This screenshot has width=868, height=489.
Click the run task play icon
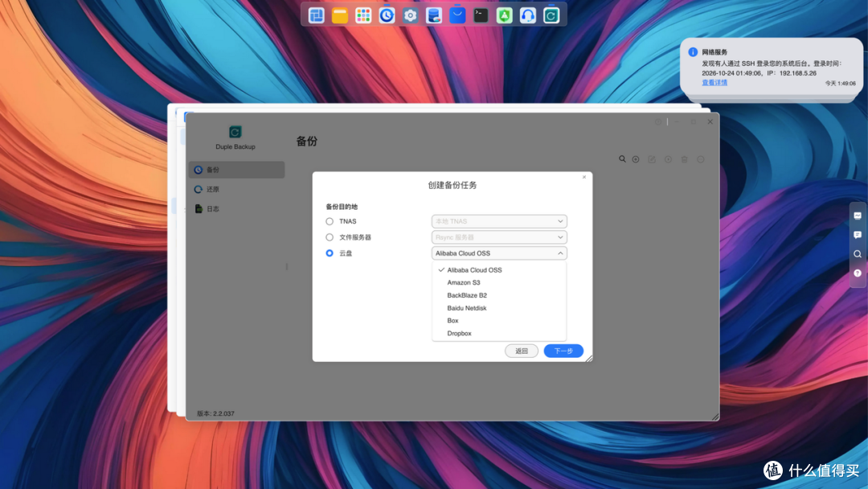click(668, 159)
